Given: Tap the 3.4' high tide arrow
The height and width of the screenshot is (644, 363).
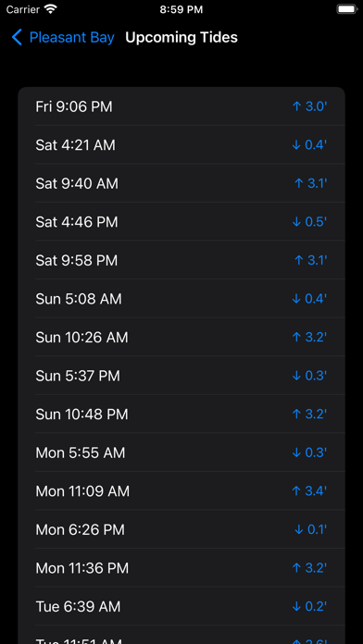Looking at the screenshot, I should 297,491.
